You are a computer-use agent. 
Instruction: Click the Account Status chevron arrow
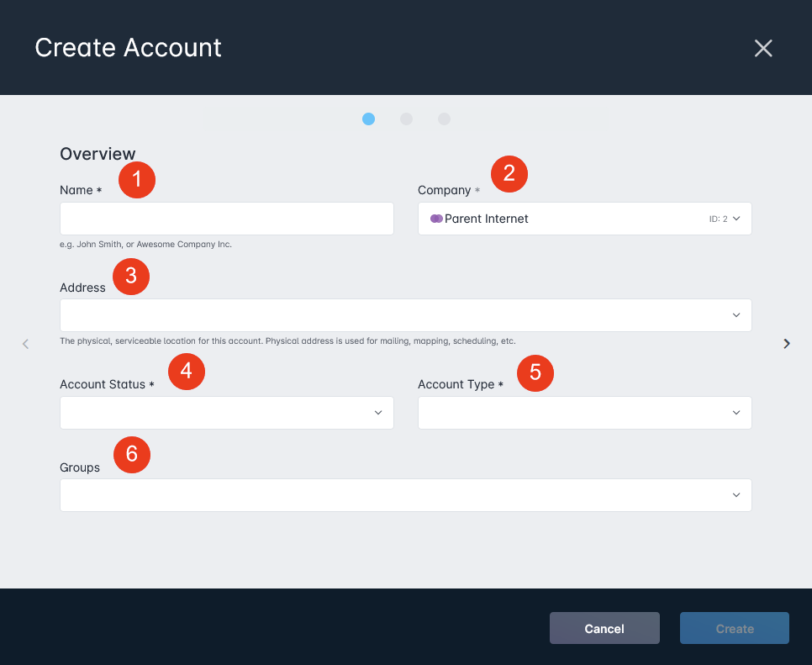point(378,413)
